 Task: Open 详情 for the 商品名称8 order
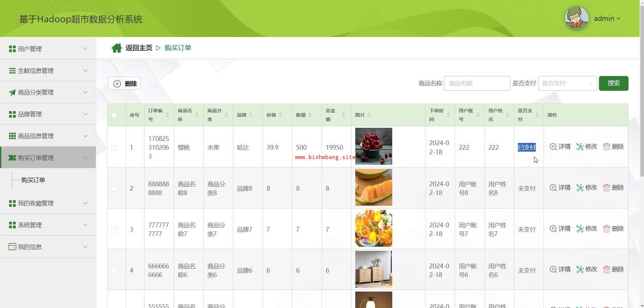(x=560, y=188)
